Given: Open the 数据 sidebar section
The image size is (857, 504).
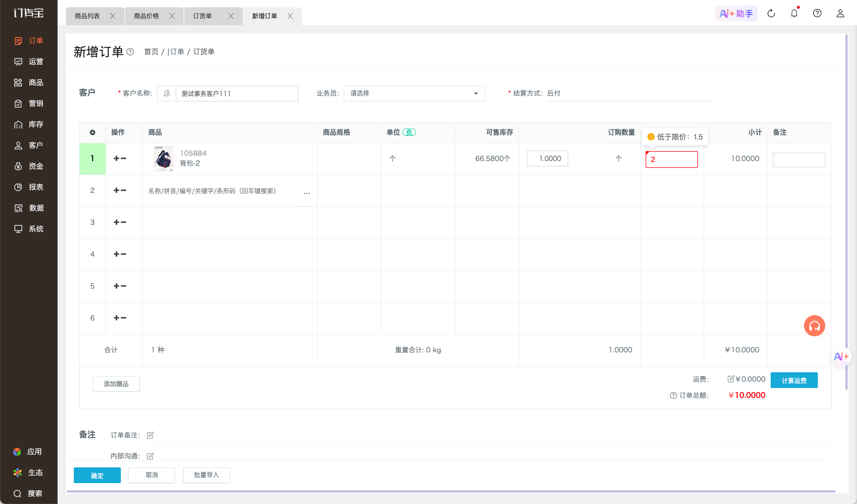Looking at the screenshot, I should coord(29,208).
